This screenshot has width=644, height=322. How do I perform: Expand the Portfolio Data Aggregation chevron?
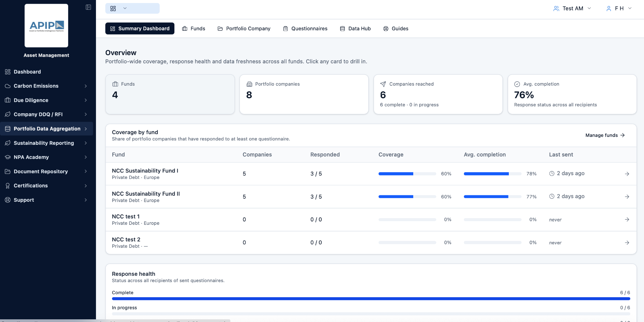pyautogui.click(x=86, y=129)
